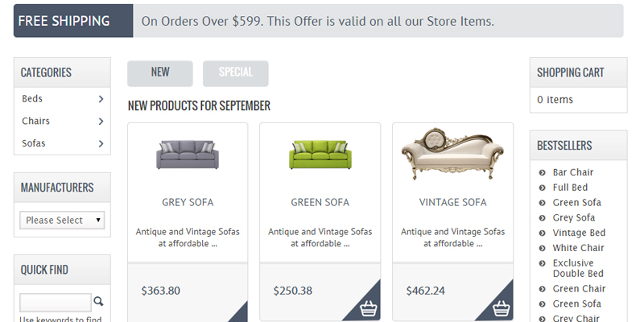Click the Vintage Bed bestseller link
This screenshot has height=322, width=644.
[579, 233]
